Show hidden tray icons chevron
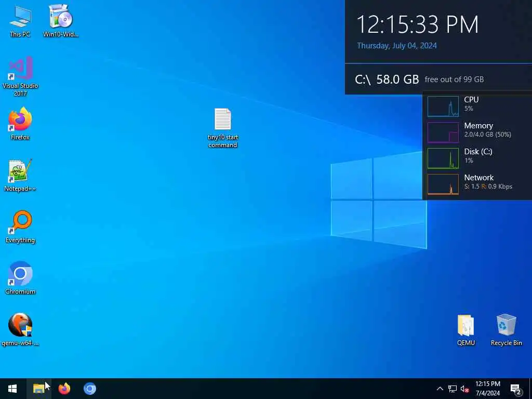 coord(440,389)
